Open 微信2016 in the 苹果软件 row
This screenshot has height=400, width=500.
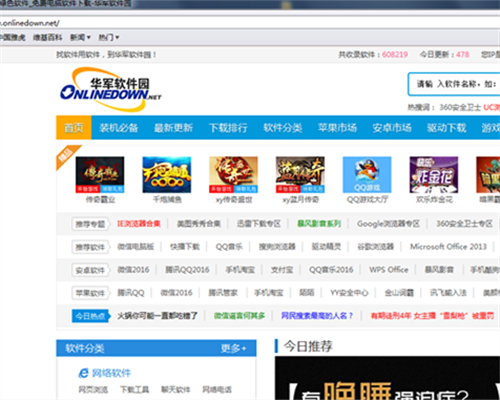click(x=176, y=293)
